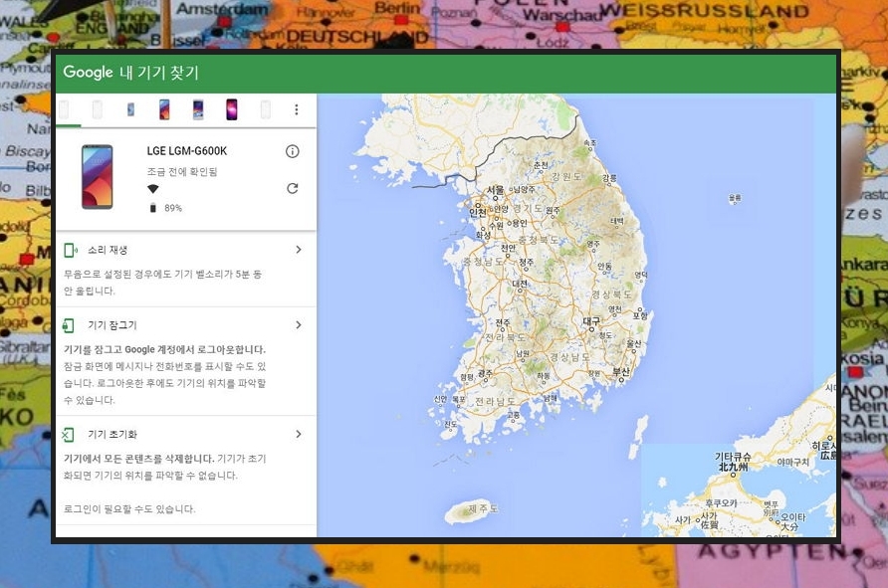Click 대전 on the map

(x=520, y=283)
